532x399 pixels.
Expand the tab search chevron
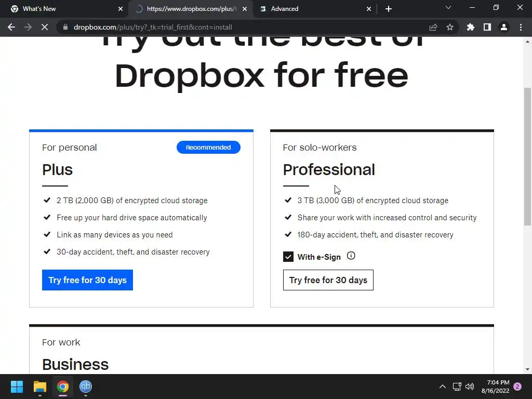[x=448, y=7]
